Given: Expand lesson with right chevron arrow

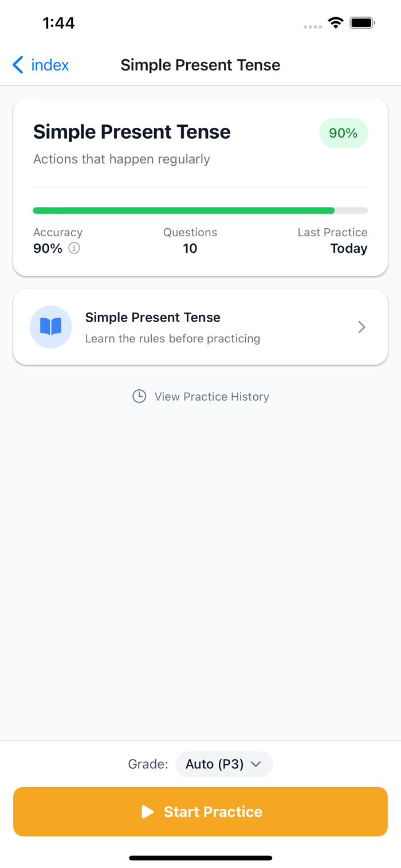Looking at the screenshot, I should [361, 327].
